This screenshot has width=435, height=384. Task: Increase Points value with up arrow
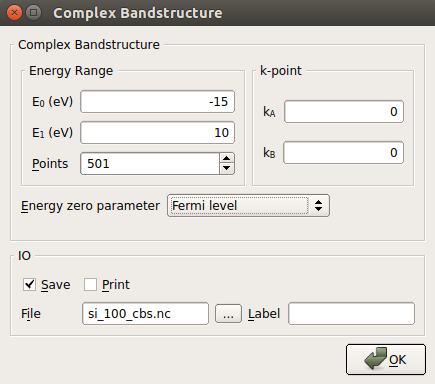[x=227, y=159]
